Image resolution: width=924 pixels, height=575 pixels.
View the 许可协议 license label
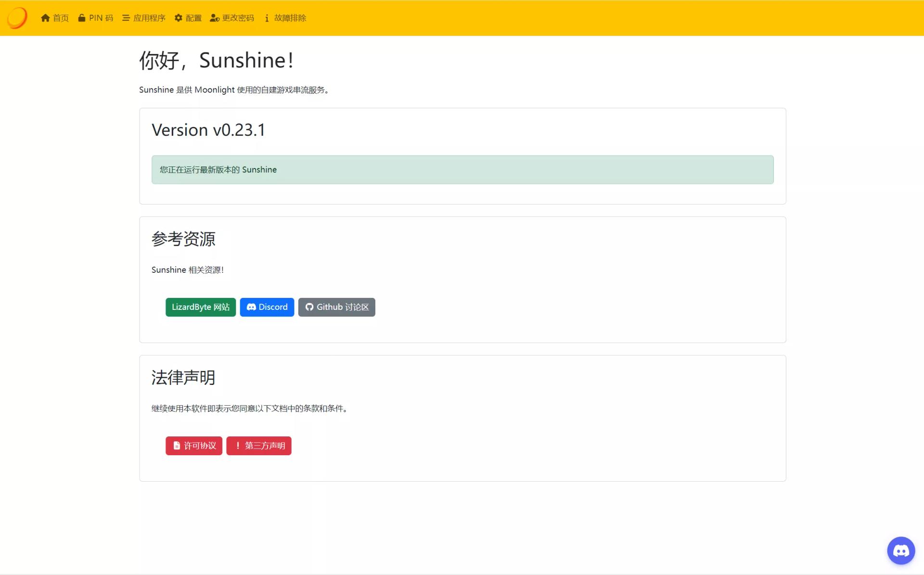[x=200, y=446]
